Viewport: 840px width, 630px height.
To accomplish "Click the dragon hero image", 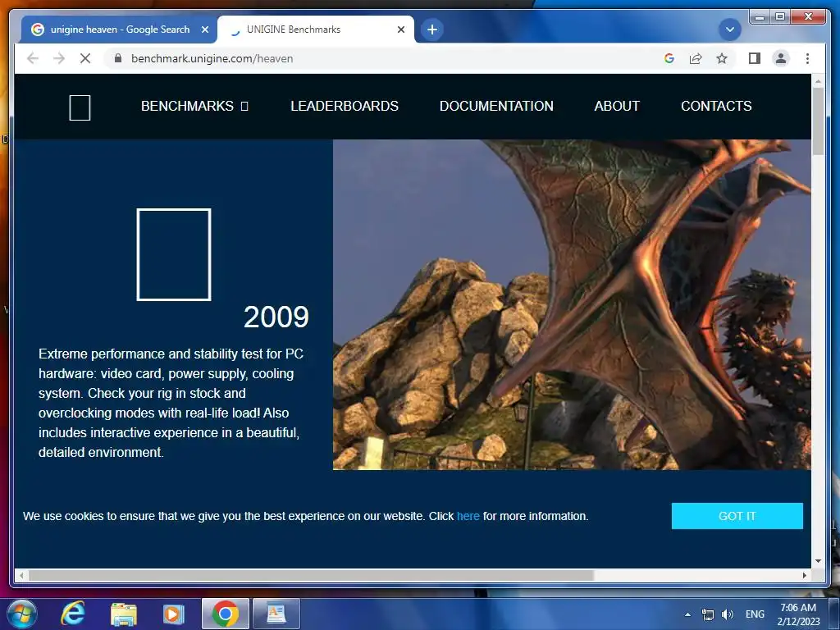I will (572, 305).
